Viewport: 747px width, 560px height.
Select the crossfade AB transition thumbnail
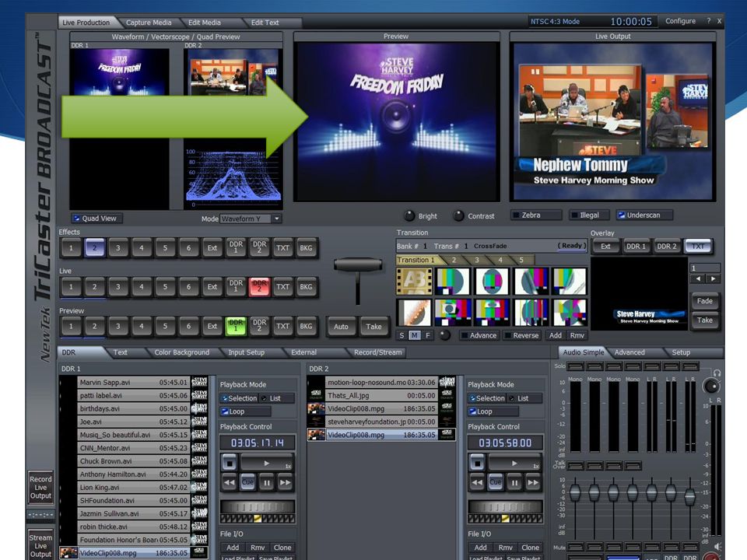415,281
